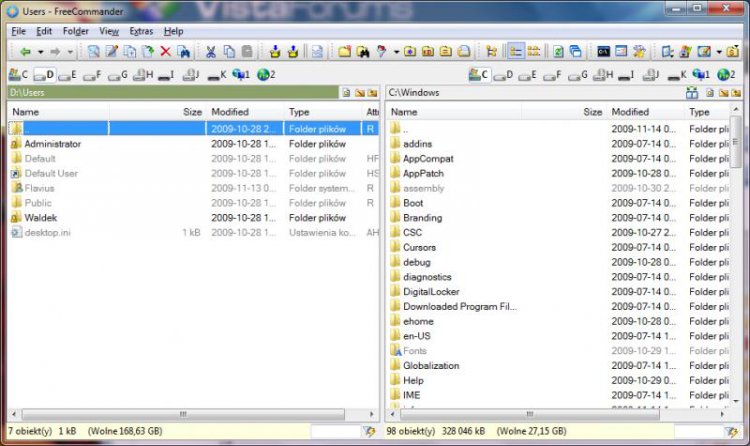Click the two-panel icon in right path bar

(692, 93)
